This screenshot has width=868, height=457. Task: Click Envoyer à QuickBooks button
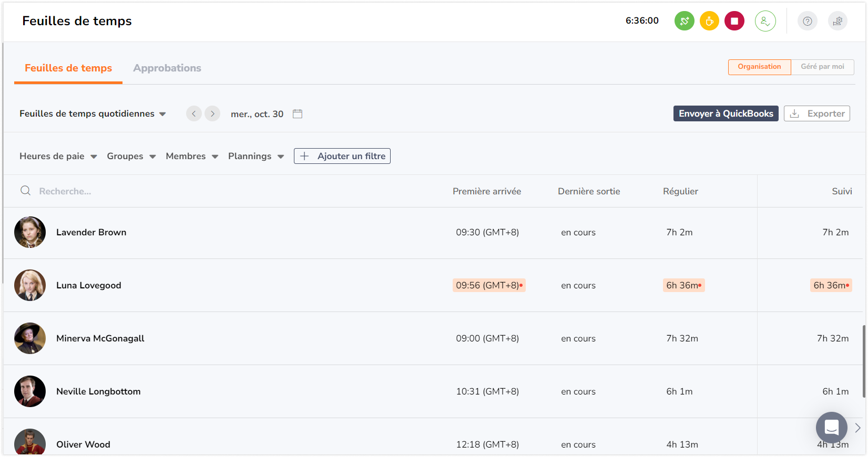click(x=726, y=113)
